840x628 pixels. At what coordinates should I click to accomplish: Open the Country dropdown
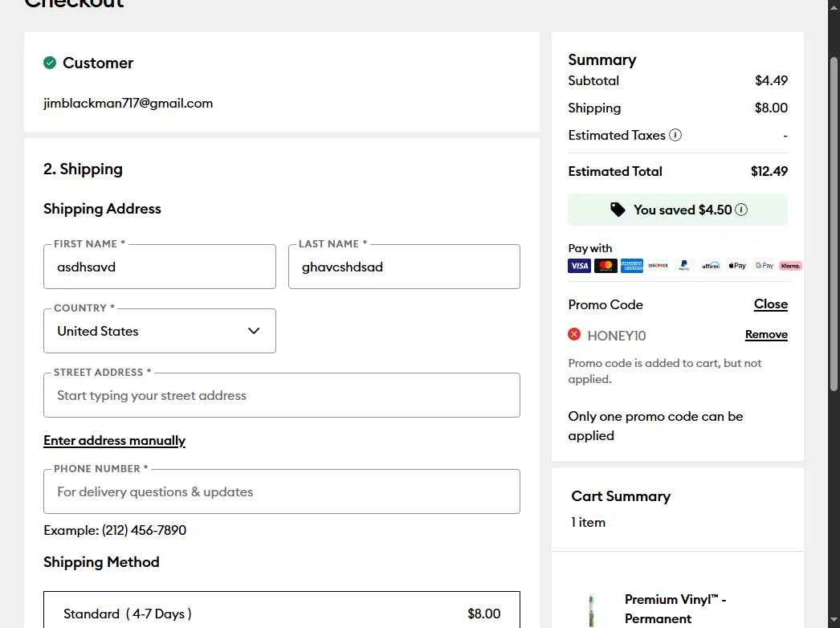pyautogui.click(x=160, y=331)
